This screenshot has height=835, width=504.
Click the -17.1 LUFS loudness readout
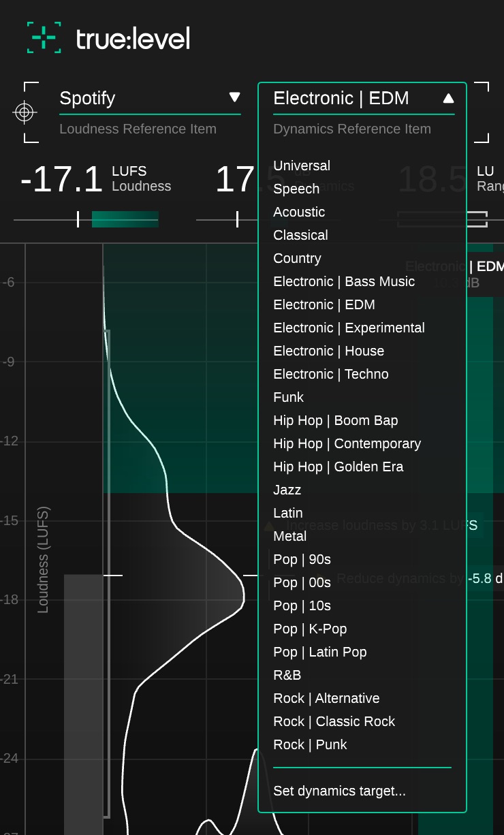(x=61, y=180)
